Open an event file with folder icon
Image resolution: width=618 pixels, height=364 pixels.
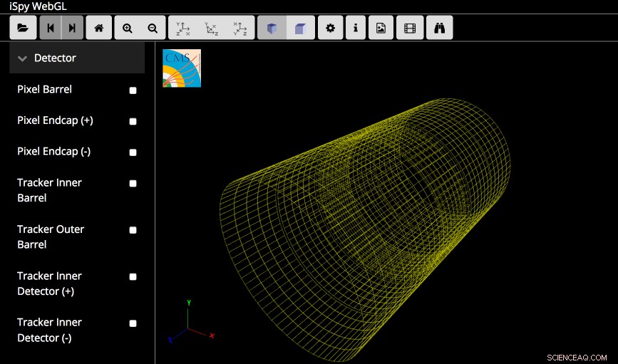pos(23,28)
